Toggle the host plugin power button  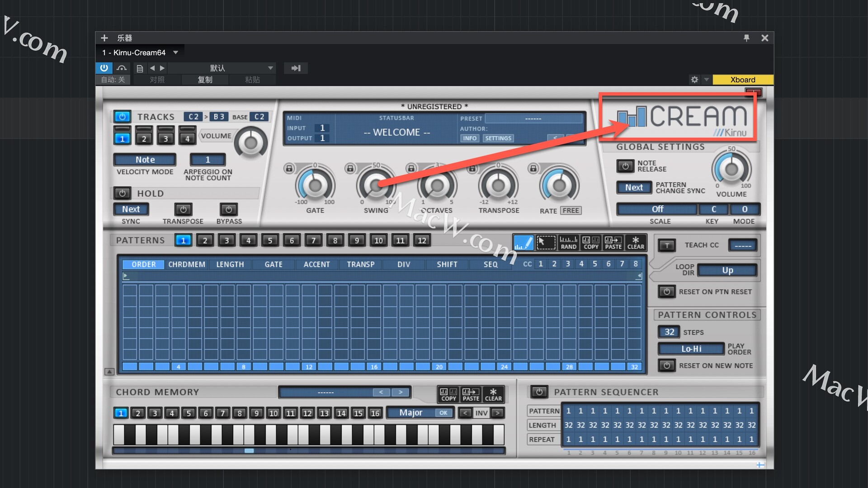[x=104, y=68]
